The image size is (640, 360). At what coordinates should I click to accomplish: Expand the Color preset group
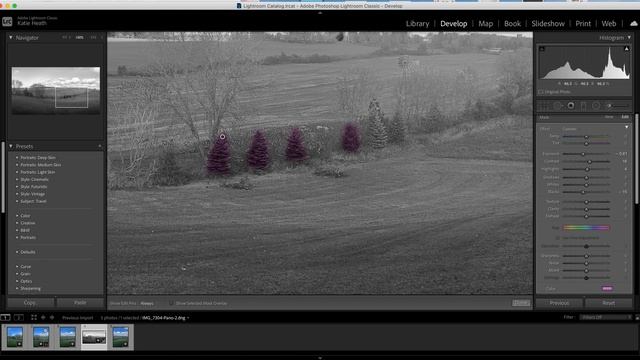coord(17,216)
